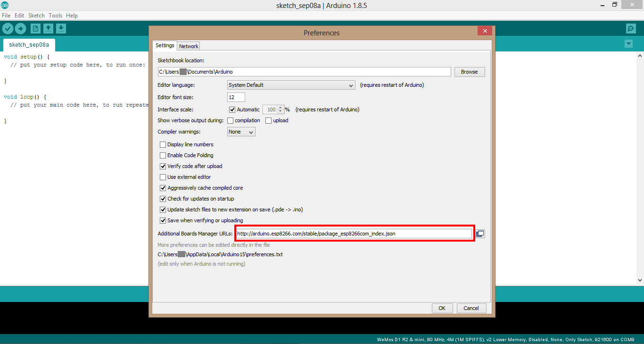
Task: Open the sketch tab dropdown arrow
Action: 628,44
